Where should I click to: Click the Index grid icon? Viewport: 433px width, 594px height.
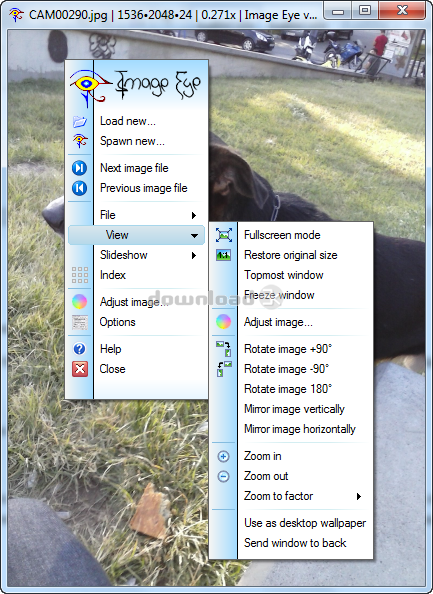(80, 275)
